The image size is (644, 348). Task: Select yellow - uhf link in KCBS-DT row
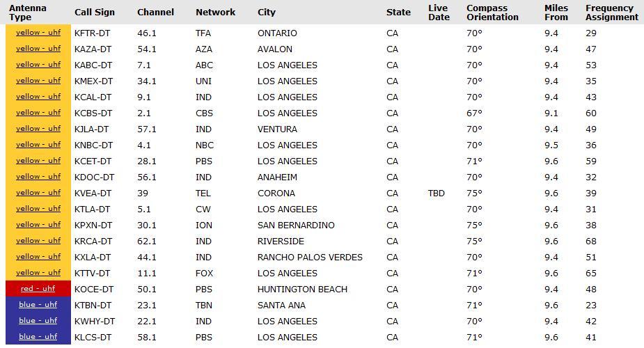[38, 113]
